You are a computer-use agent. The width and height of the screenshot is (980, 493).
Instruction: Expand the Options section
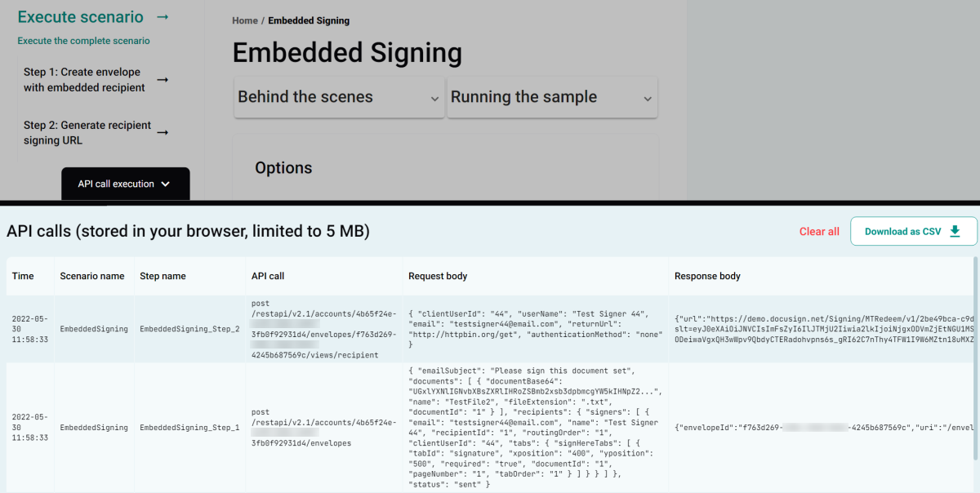(283, 167)
